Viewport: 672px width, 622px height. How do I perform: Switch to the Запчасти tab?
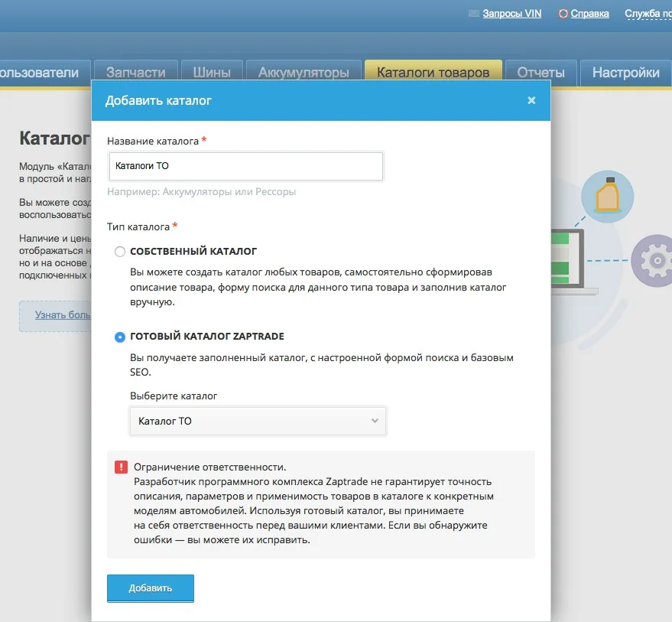[x=136, y=73]
